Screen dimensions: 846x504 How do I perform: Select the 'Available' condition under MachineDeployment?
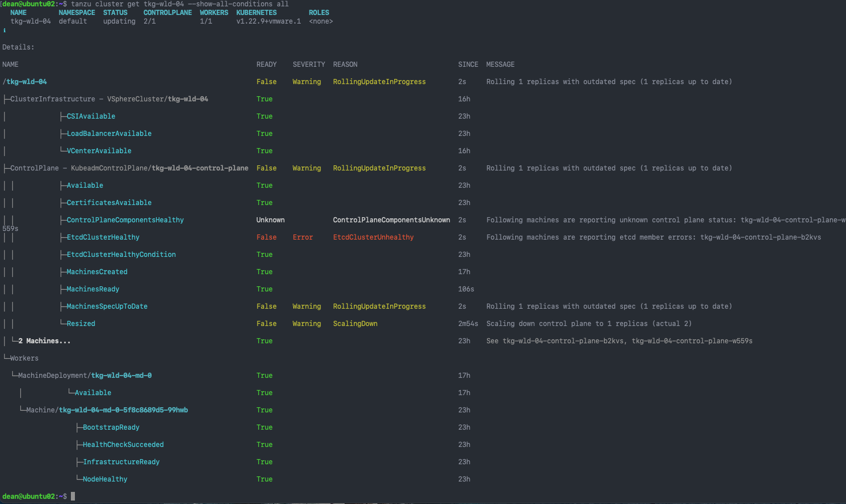coord(93,393)
